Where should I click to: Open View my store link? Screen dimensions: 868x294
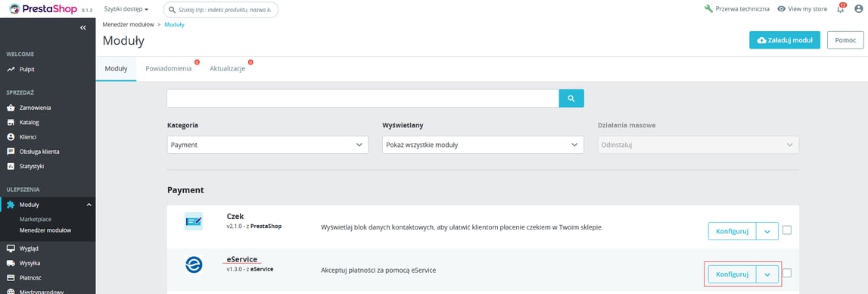[x=802, y=9]
